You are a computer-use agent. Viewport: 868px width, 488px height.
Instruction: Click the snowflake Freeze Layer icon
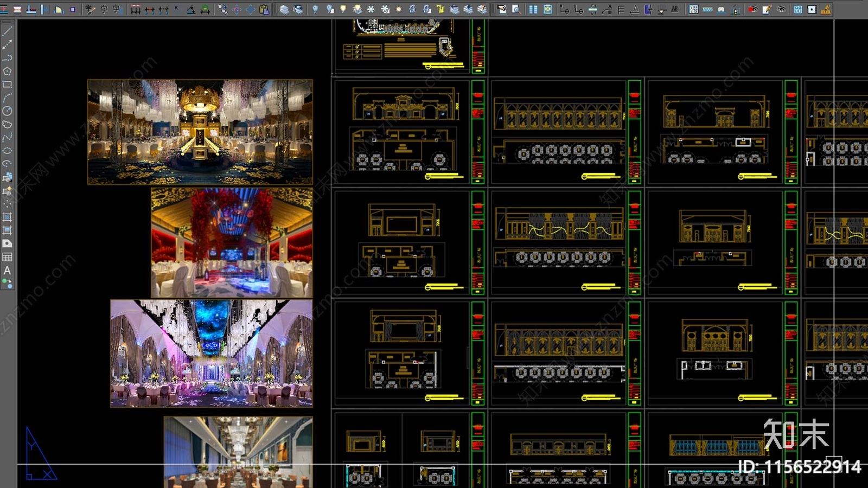(371, 9)
